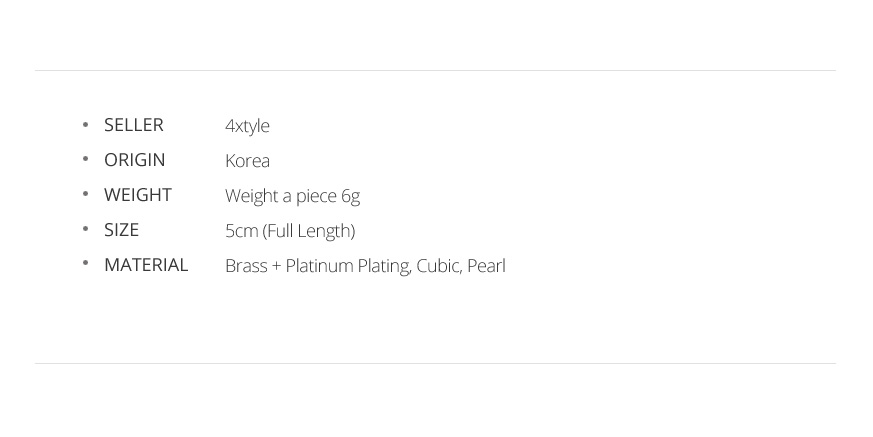873x437 pixels.
Task: Click the bullet next to SELLER
Action: tap(85, 125)
